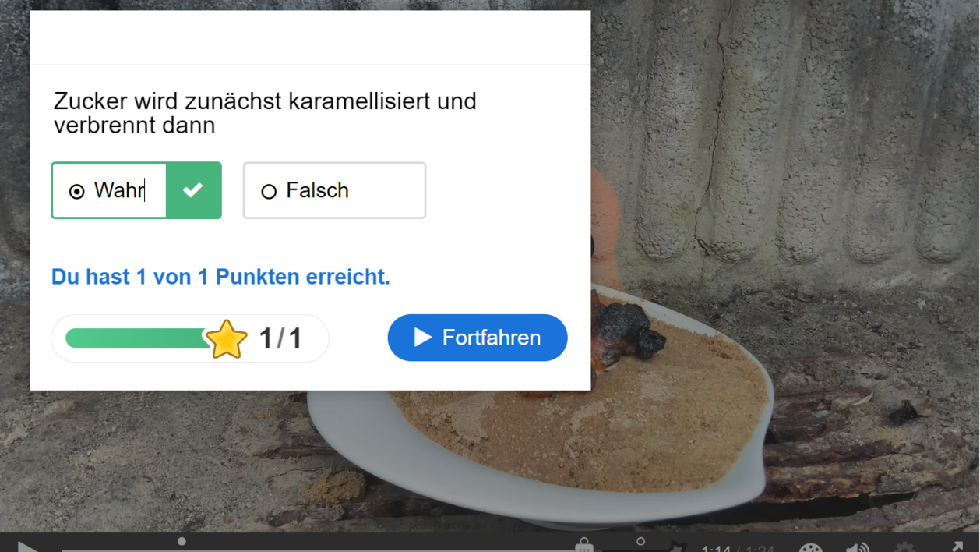
Task: Click the second bookmark dot on timeline
Action: (640, 541)
